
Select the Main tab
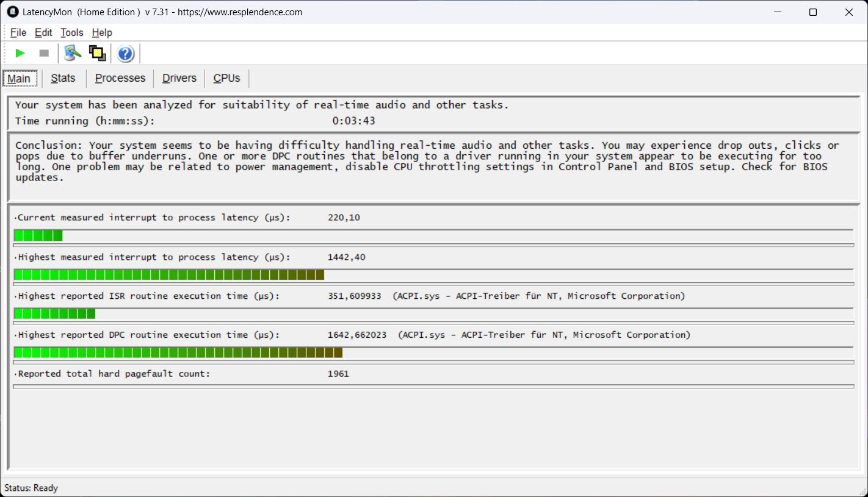(x=19, y=79)
